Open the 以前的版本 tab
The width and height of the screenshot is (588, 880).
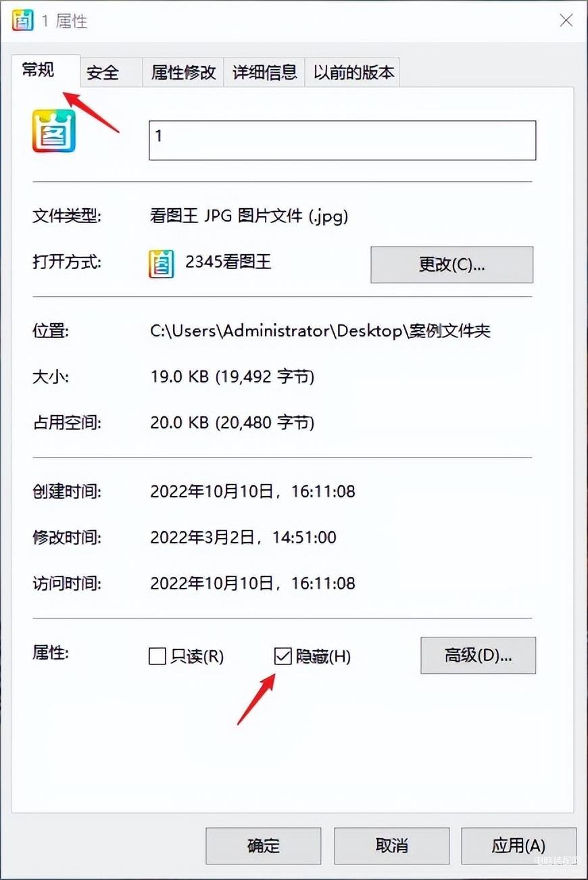pos(353,72)
